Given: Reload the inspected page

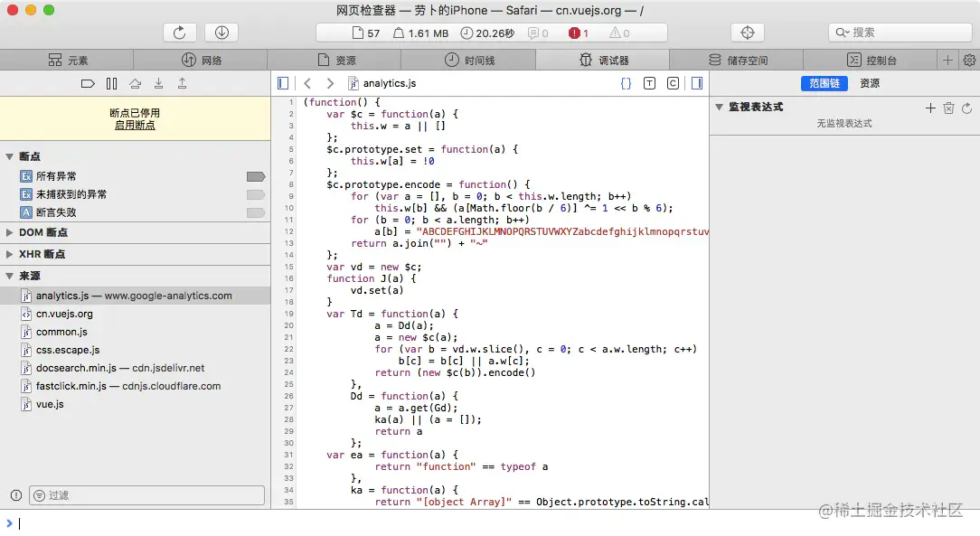Looking at the screenshot, I should tap(179, 33).
